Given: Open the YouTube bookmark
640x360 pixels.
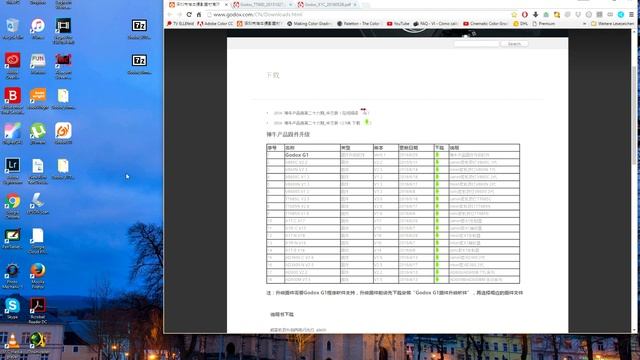Looking at the screenshot, I should pyautogui.click(x=398, y=24).
